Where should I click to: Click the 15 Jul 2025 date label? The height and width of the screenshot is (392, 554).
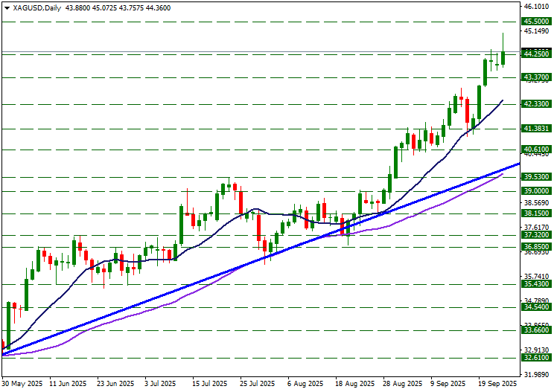coord(209,384)
